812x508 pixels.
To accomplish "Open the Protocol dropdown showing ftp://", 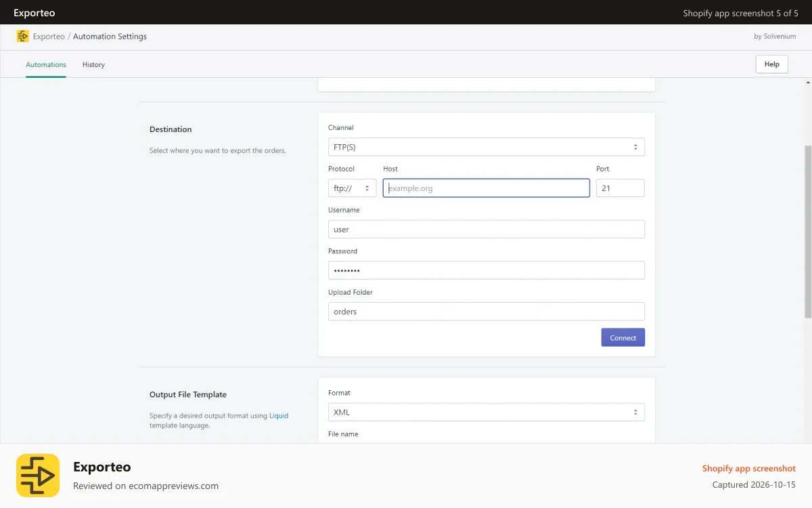I will [353, 188].
